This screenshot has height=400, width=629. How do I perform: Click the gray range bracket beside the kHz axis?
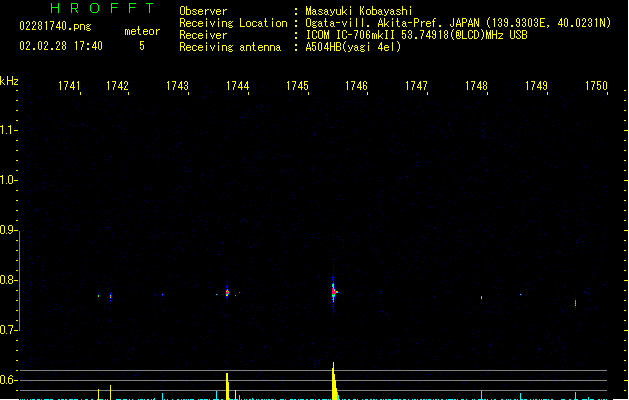tap(19, 281)
